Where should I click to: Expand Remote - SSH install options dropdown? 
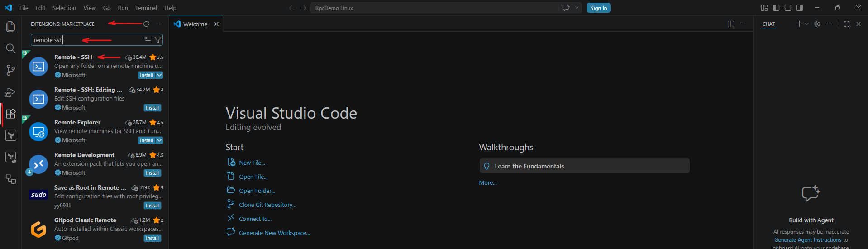[159, 75]
